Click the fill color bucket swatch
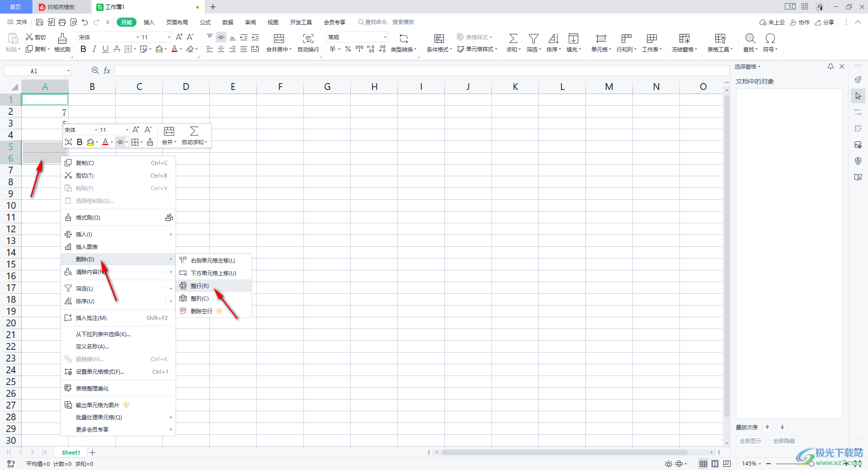The image size is (868, 470). (x=159, y=49)
